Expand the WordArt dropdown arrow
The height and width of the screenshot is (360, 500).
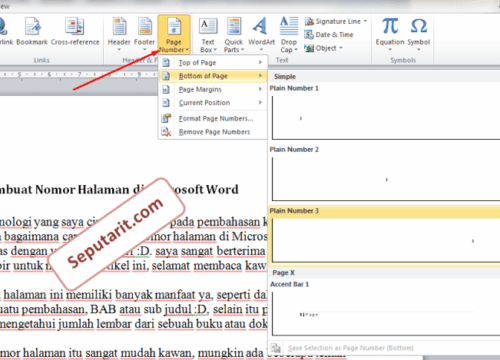[x=261, y=50]
